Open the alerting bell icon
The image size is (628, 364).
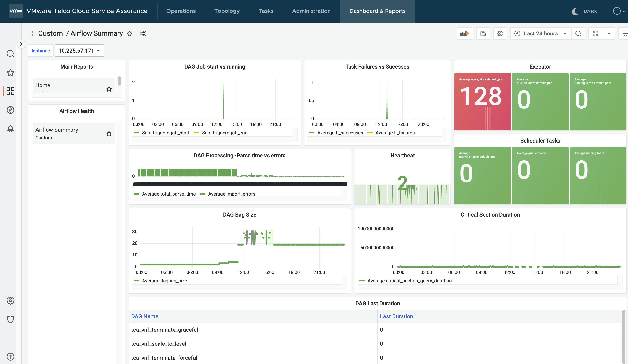10,129
